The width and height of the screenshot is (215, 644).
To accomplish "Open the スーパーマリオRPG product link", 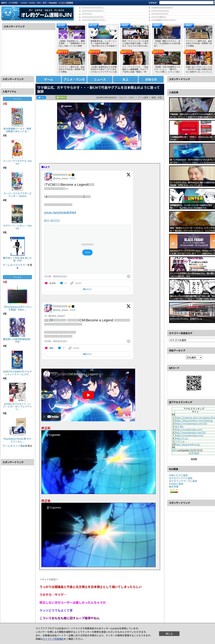I will pos(17,162).
